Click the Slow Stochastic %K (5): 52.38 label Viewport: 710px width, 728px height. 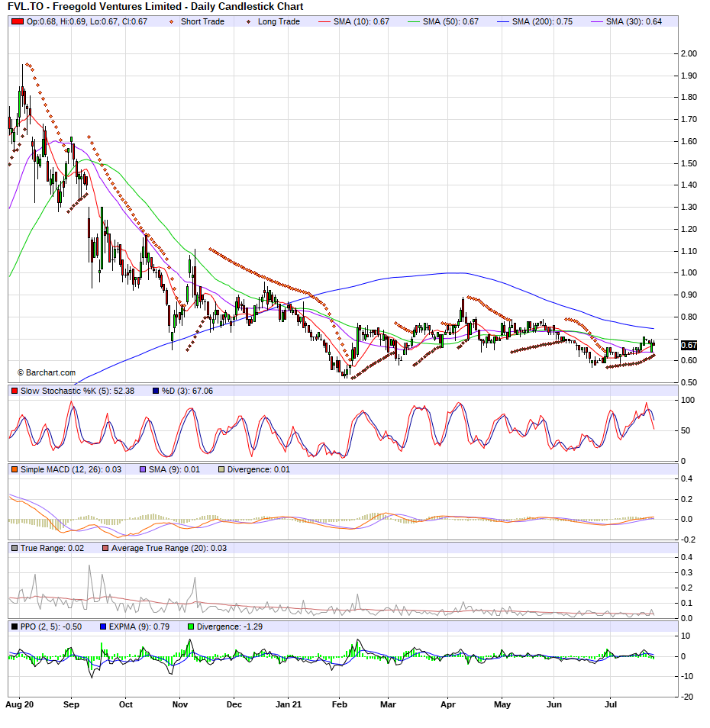[77, 391]
